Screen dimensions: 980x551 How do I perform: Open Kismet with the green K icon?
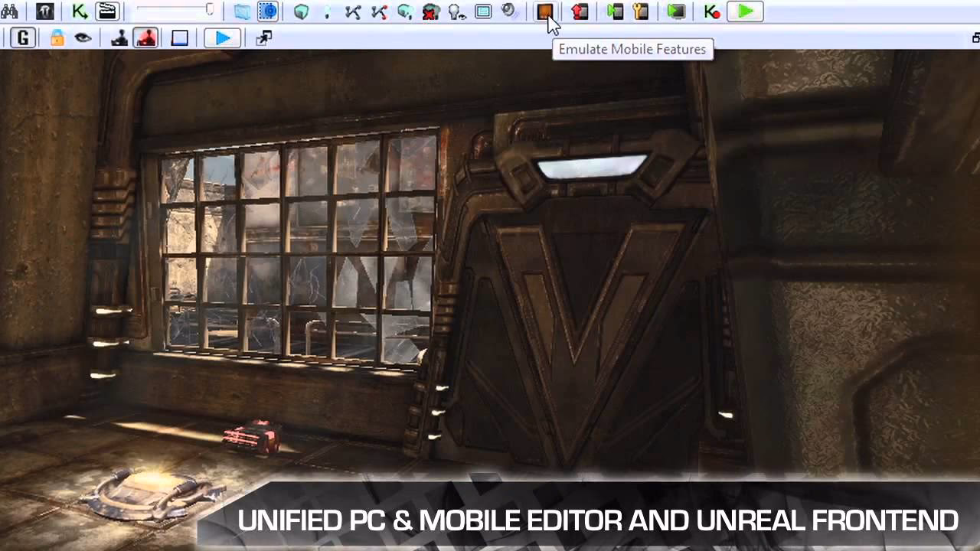coord(79,11)
